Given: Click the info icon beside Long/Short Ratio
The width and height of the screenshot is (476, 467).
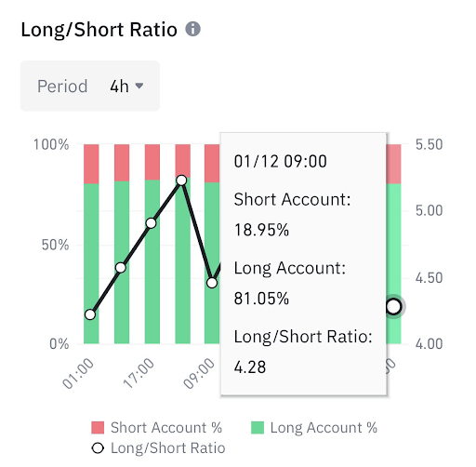Looking at the screenshot, I should click(192, 29).
